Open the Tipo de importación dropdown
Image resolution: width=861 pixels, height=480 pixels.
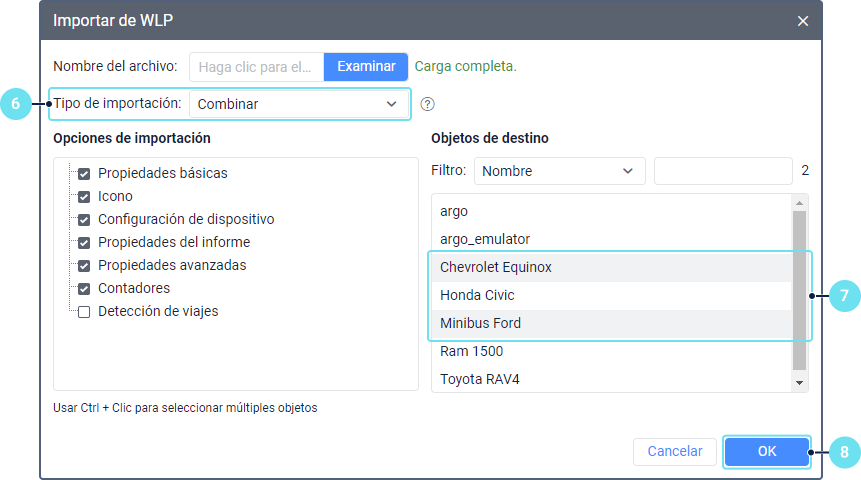coord(297,104)
